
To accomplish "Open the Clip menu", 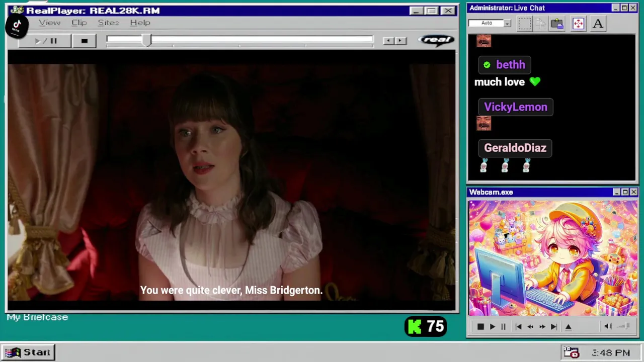I will coord(79,23).
